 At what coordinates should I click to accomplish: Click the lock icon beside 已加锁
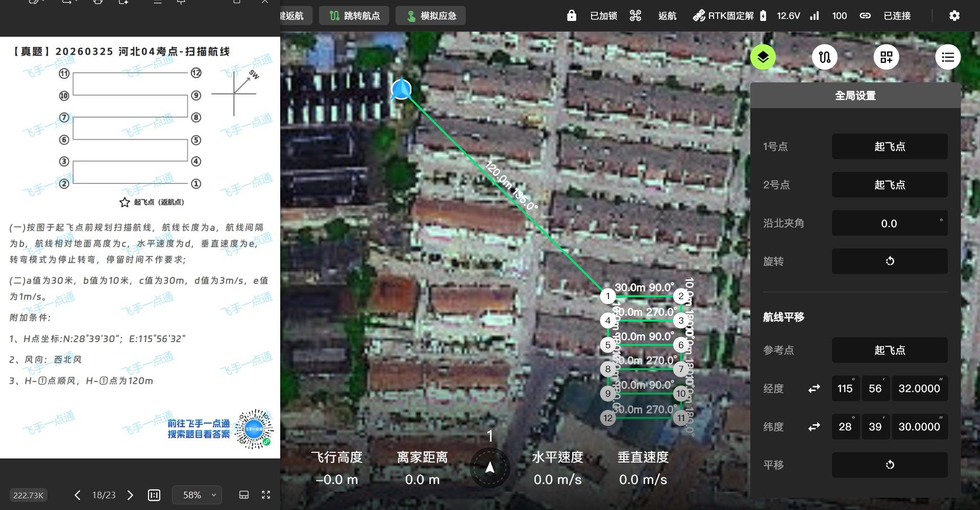point(572,16)
